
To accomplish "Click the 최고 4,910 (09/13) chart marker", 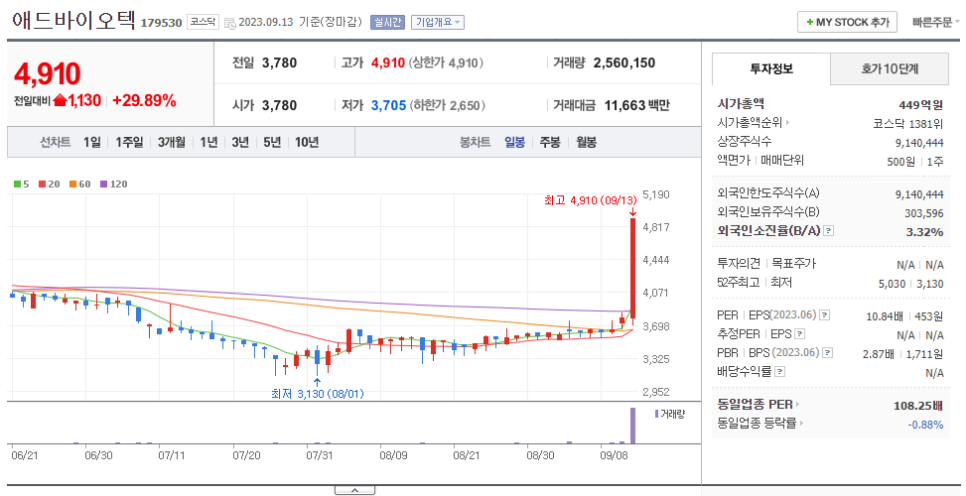I will coord(590,200).
